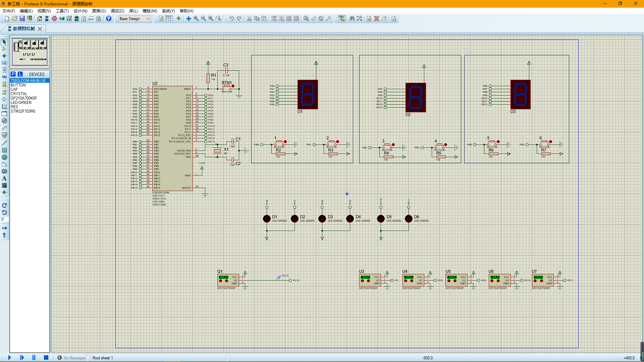Screen dimensions: 644x362
Task: Remove the current sheet with the red X icon
Action: coord(377,19)
